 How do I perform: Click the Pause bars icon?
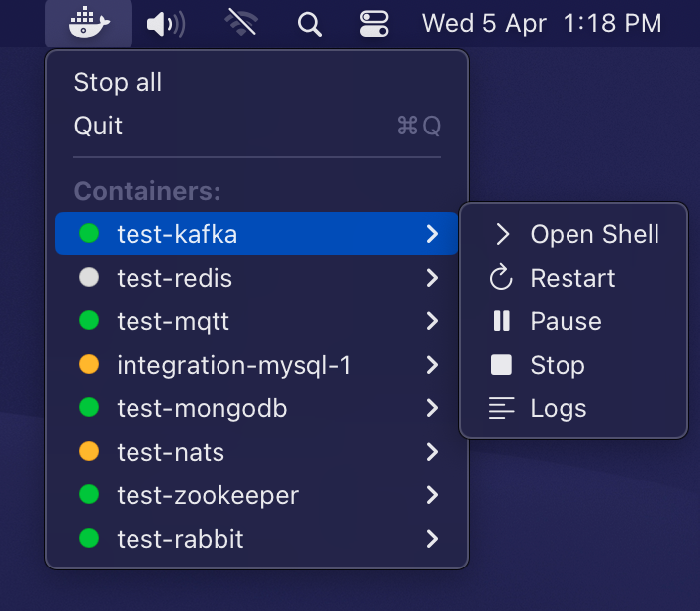point(502,321)
